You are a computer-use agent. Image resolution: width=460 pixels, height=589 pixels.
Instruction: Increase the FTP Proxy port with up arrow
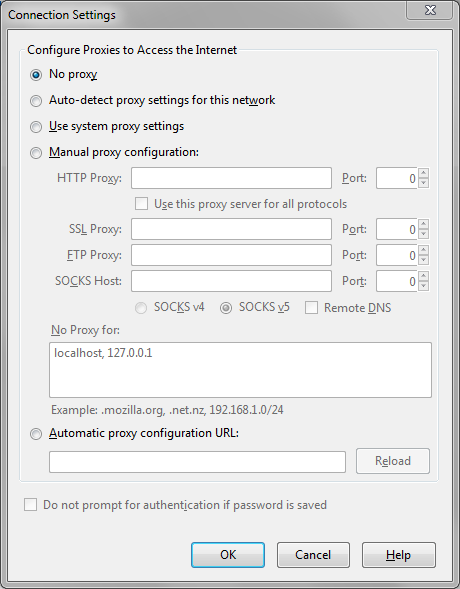coord(424,251)
